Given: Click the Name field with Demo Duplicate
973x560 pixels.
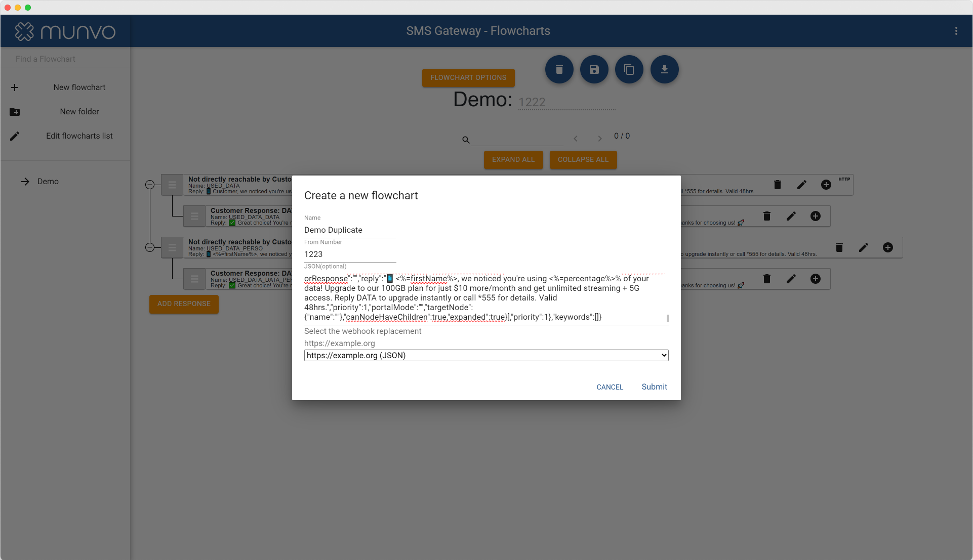Looking at the screenshot, I should click(x=350, y=230).
